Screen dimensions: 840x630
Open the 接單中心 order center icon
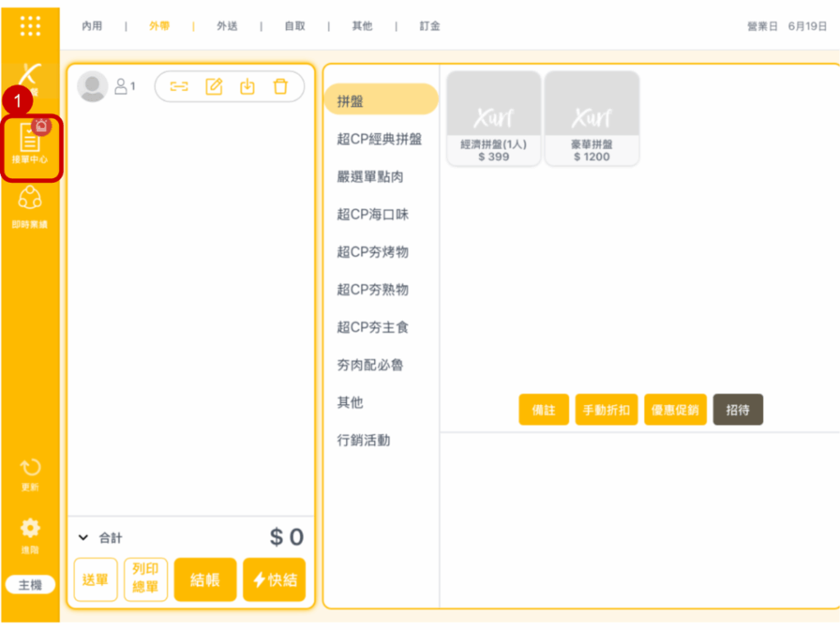(30, 143)
